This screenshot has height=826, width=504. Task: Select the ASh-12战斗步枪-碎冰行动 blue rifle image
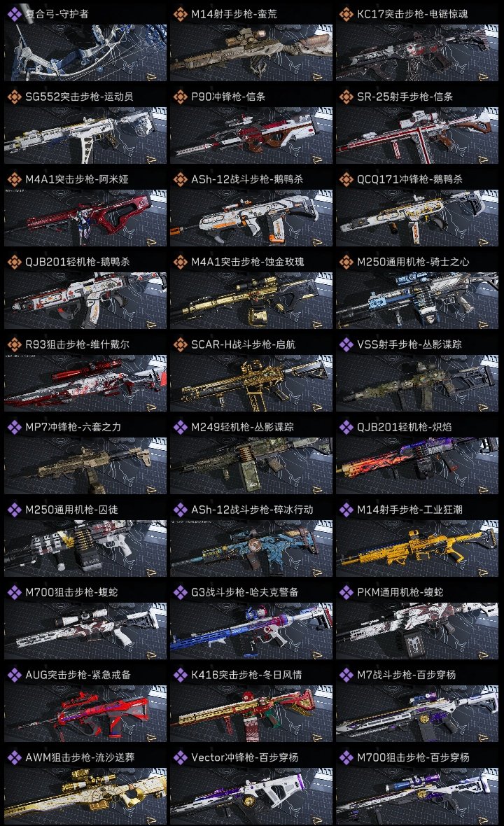pos(251,548)
